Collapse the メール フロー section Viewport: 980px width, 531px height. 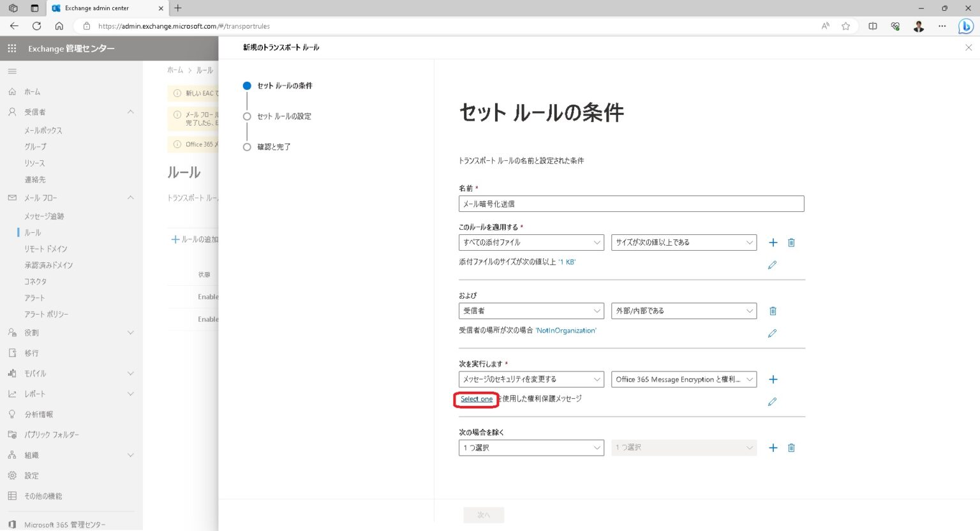point(130,198)
